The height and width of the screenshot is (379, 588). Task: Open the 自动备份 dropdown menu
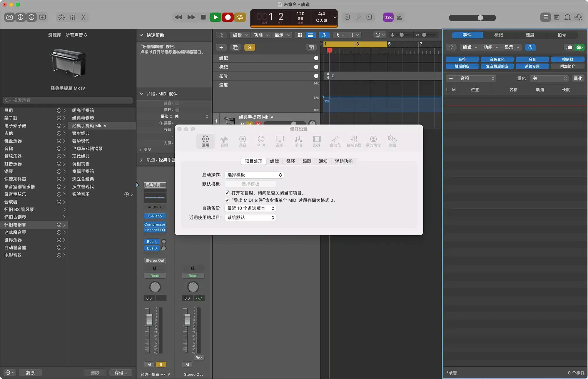click(x=250, y=208)
